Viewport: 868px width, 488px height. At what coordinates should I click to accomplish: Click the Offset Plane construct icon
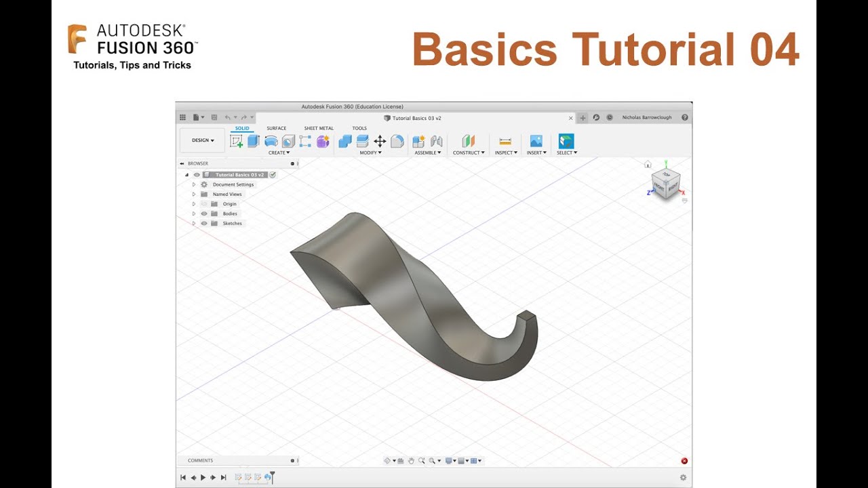[x=469, y=141]
